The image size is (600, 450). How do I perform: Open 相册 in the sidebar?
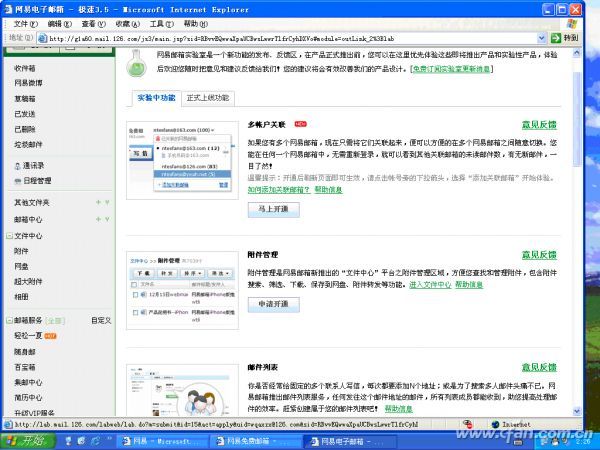click(x=21, y=297)
